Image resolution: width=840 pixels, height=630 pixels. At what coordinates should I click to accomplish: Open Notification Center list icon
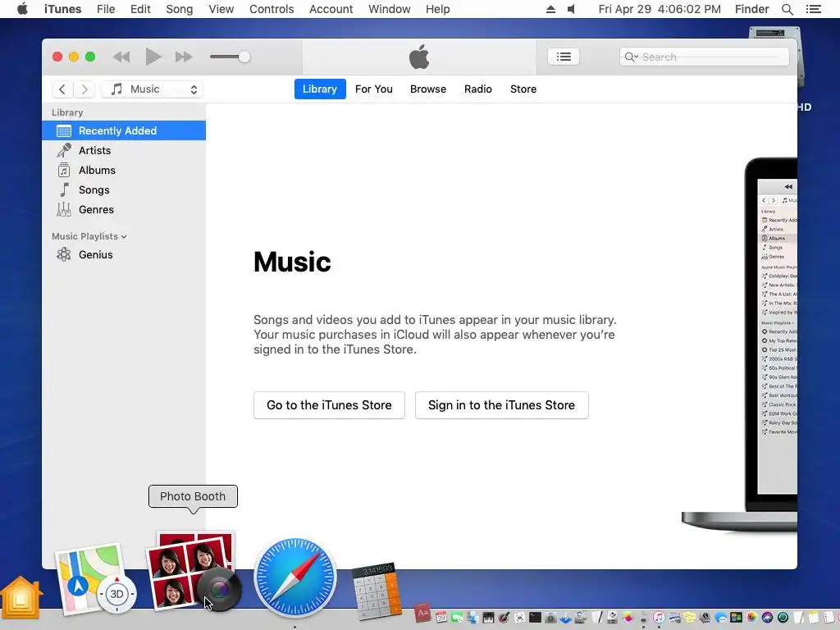point(813,9)
